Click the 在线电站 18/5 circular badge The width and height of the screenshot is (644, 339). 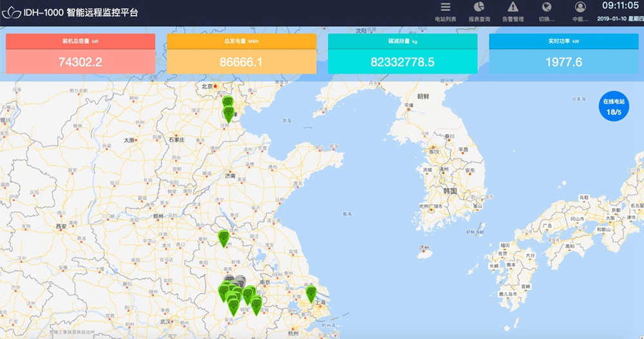pos(613,107)
